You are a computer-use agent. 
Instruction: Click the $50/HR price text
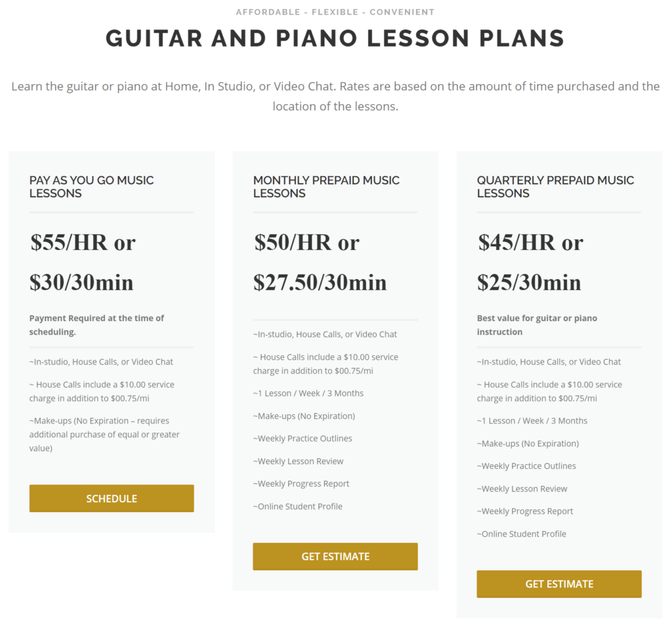293,243
